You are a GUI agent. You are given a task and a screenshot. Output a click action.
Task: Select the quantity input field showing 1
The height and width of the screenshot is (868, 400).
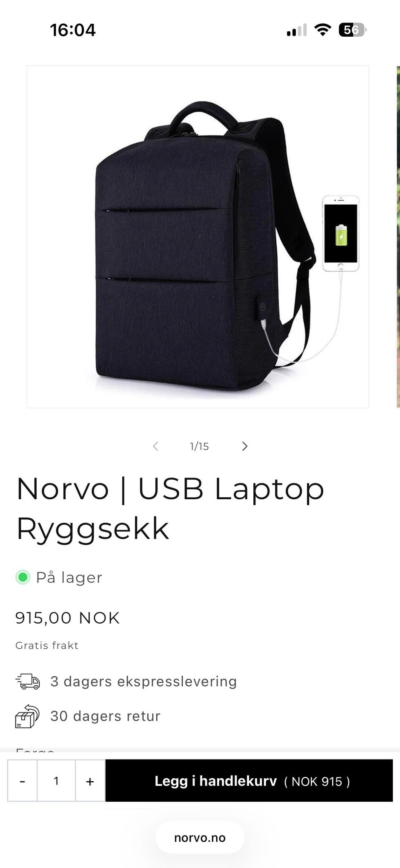click(56, 781)
